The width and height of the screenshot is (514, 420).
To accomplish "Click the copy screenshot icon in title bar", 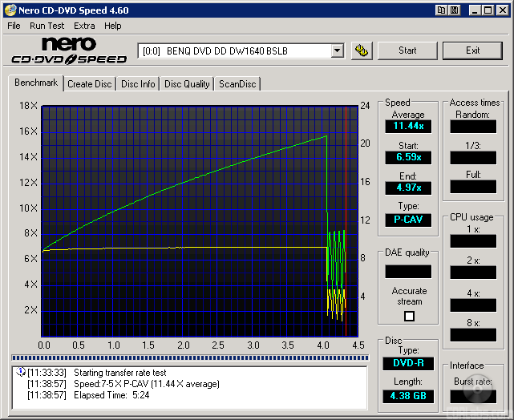I will point(442,10).
